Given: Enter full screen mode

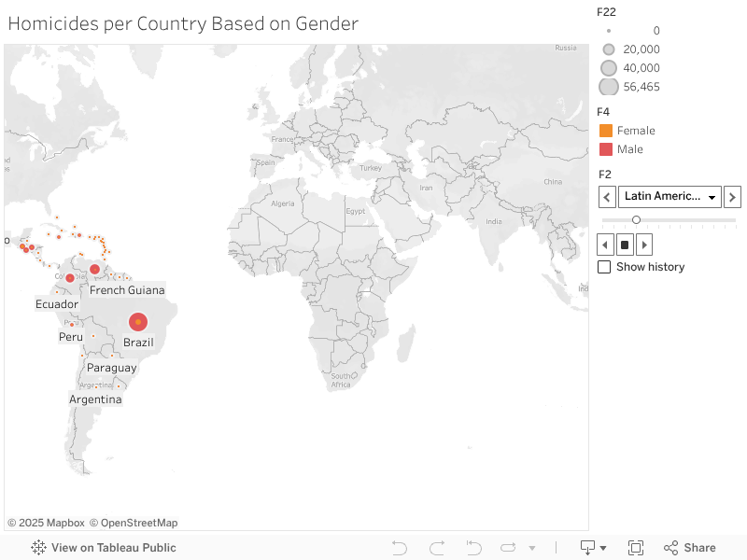Looking at the screenshot, I should pos(636,548).
